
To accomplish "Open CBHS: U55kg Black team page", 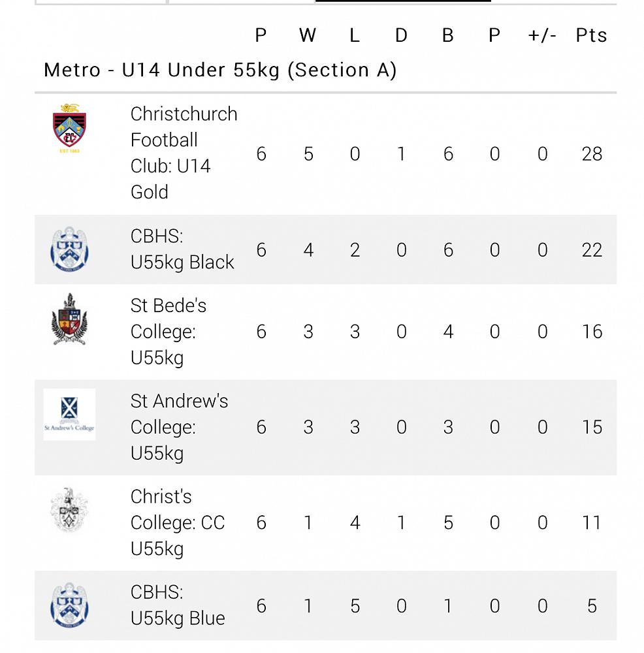I will (x=182, y=249).
